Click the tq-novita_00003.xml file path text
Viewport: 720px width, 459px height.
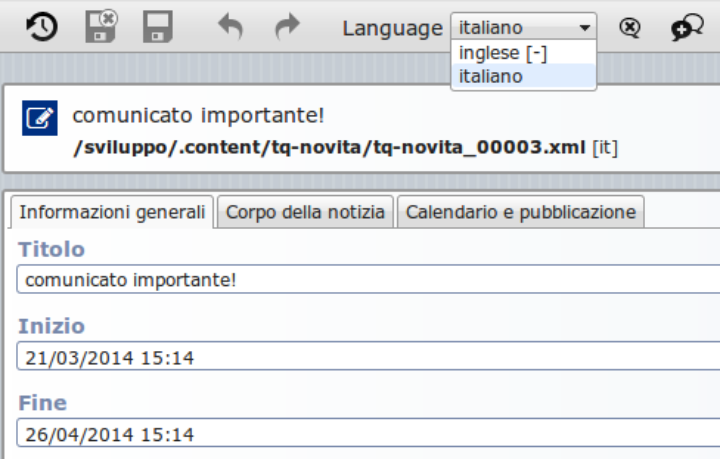329,148
